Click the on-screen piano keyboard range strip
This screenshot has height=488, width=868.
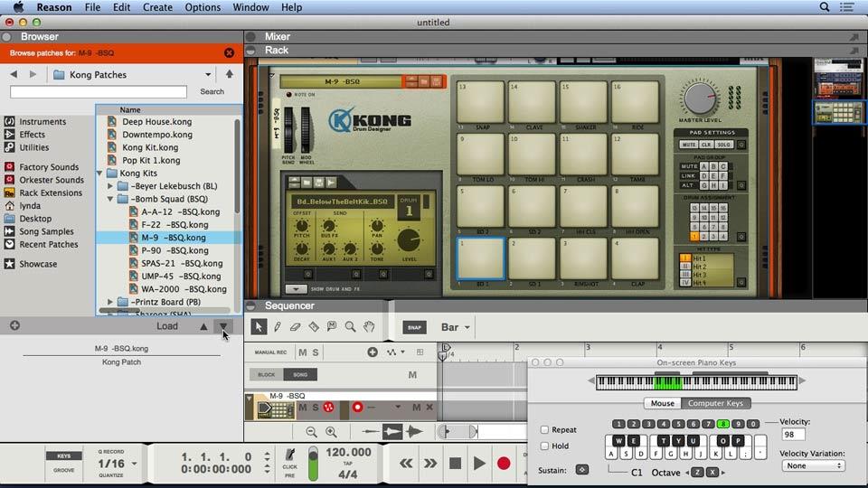696,381
